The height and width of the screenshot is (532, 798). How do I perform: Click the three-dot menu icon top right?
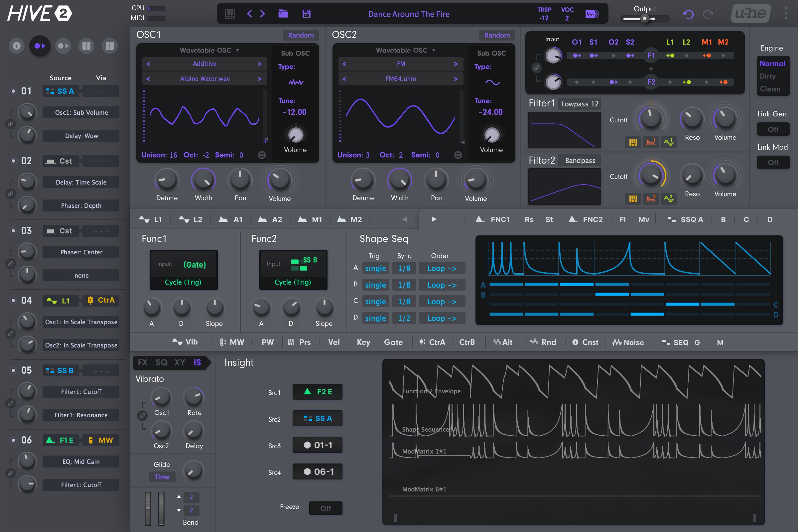(x=786, y=14)
